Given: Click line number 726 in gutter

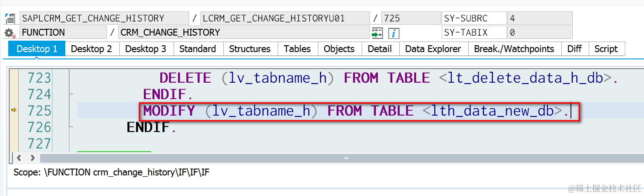Looking at the screenshot, I should [x=39, y=127].
